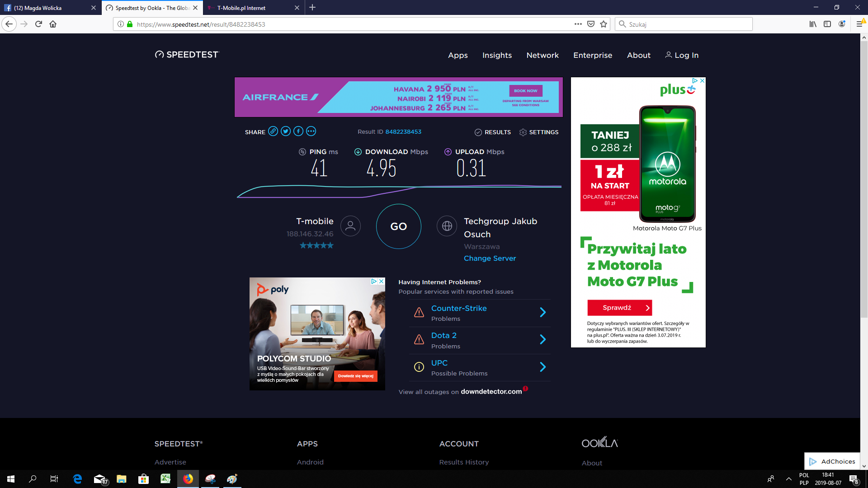Click BOOK NOW in Air France ad
The height and width of the screenshot is (488, 868).
[525, 91]
